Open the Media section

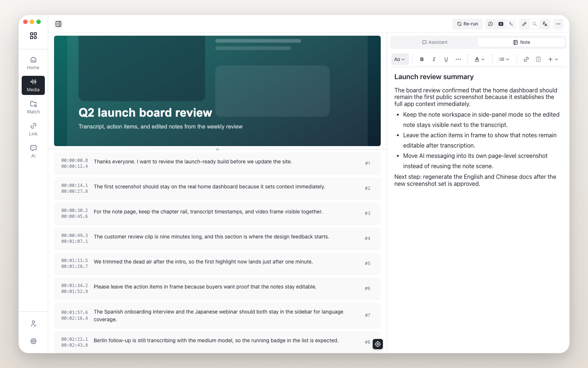(33, 85)
